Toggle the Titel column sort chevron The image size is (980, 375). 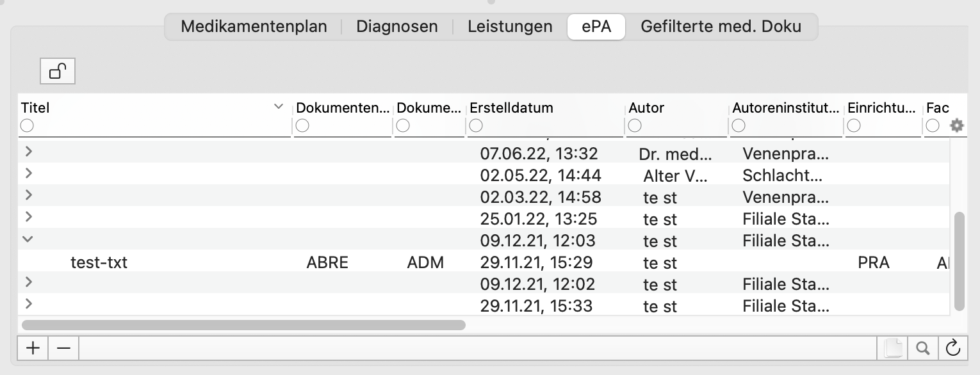279,107
